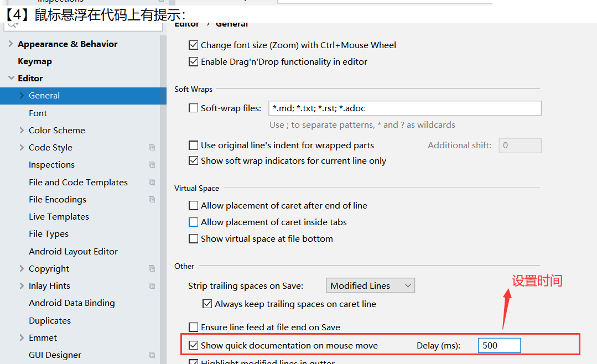Expand the Color Scheme tree node
597x364 pixels.
[22, 131]
